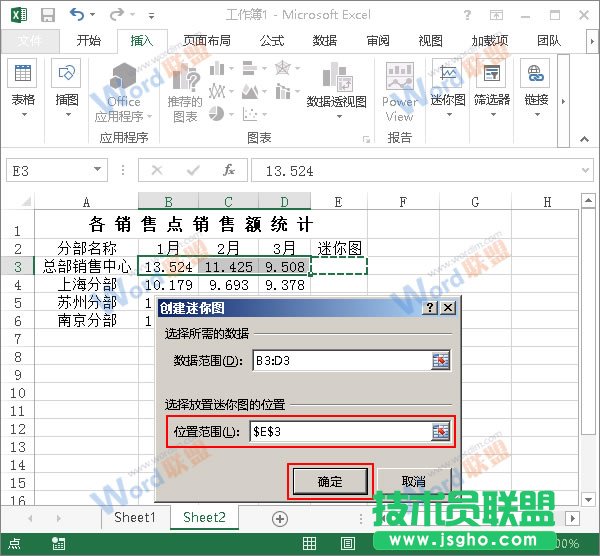Insert a radar chart icon
Image resolution: width=600 pixels, height=556 pixels.
(x=283, y=68)
